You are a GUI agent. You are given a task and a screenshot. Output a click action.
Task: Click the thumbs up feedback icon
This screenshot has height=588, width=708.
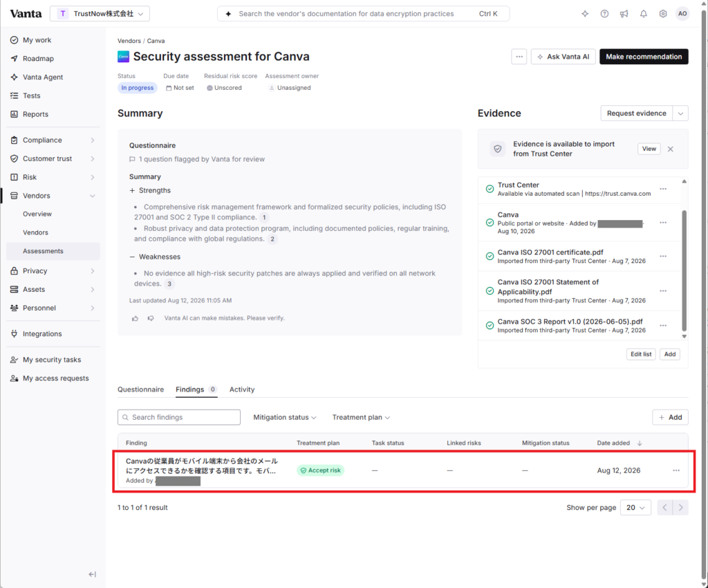135,318
